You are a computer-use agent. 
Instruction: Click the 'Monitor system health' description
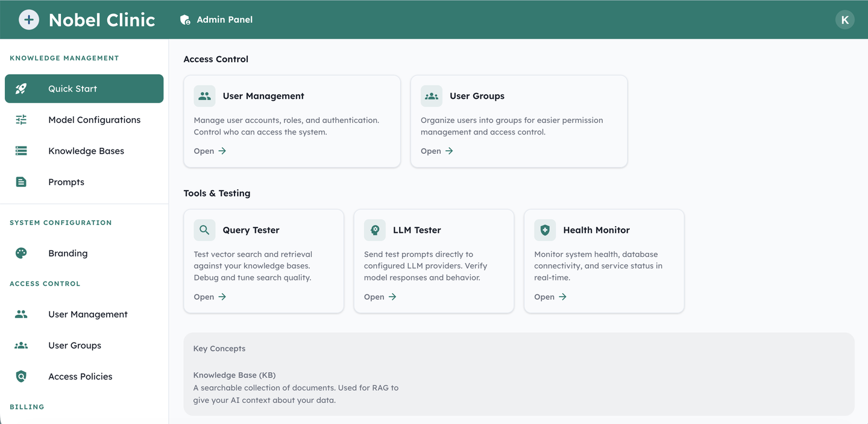598,266
